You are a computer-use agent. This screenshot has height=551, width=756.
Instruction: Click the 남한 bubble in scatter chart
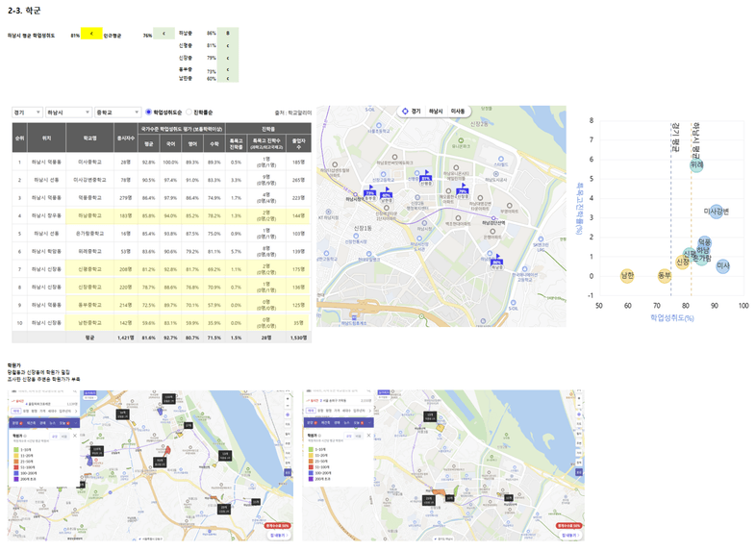(x=627, y=276)
